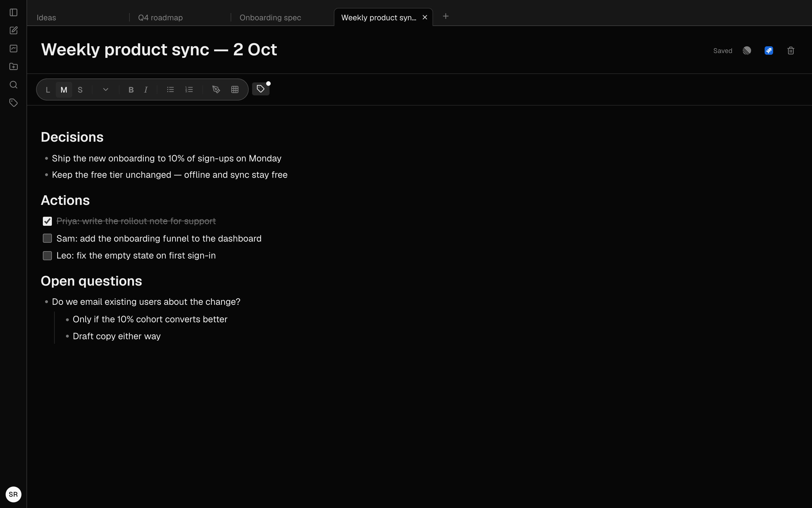812x508 pixels.
Task: Click the note title Weekly product sync
Action: (159, 50)
